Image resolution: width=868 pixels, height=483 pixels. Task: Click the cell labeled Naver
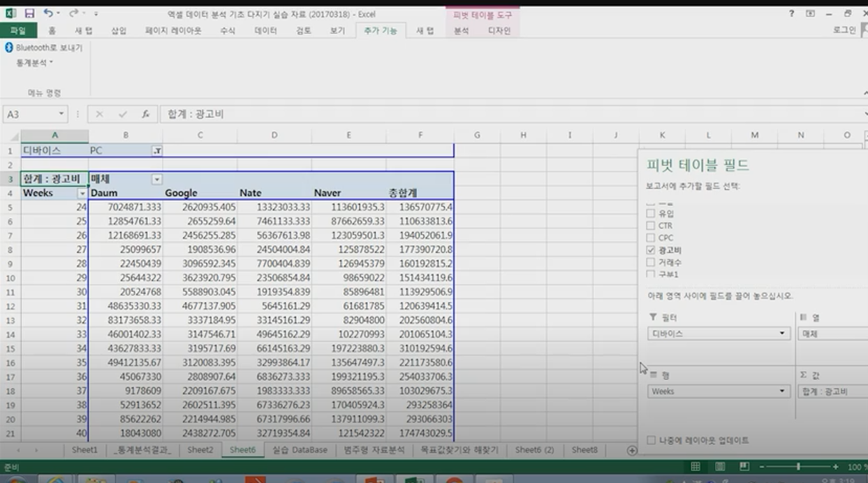tap(348, 193)
